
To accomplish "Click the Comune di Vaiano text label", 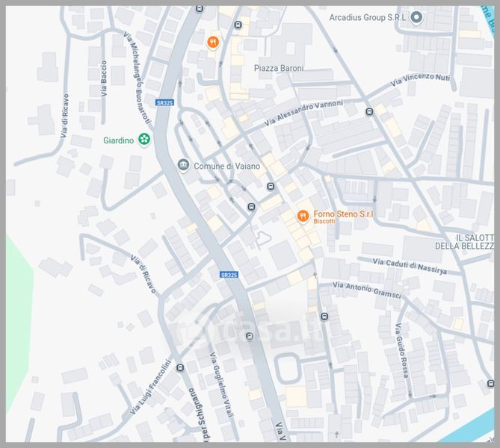I will point(227,166).
